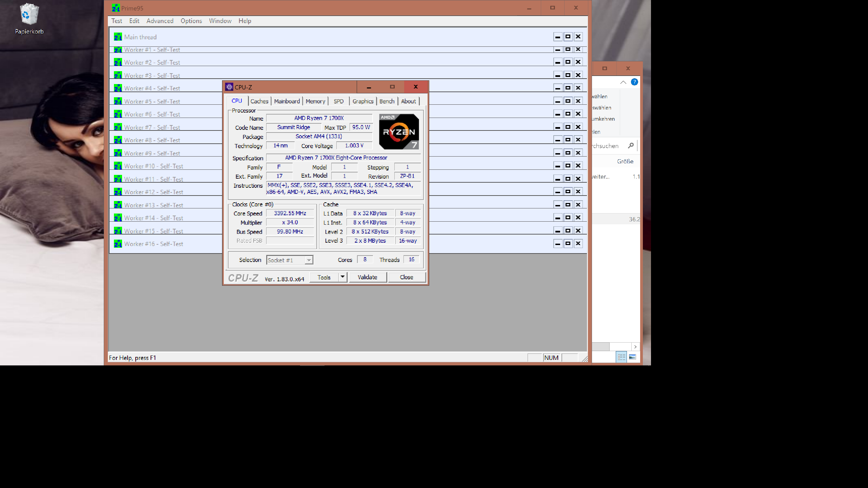868x488 pixels.
Task: Click the Größe column header
Action: click(625, 161)
